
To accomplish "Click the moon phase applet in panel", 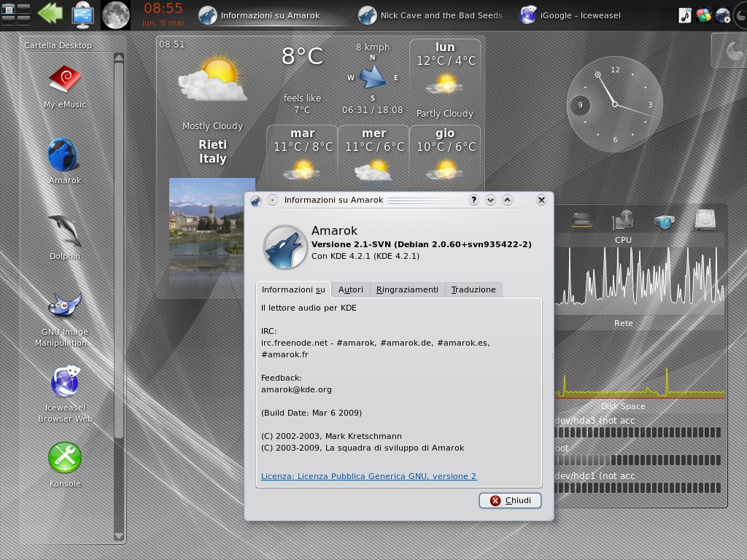I will point(116,15).
